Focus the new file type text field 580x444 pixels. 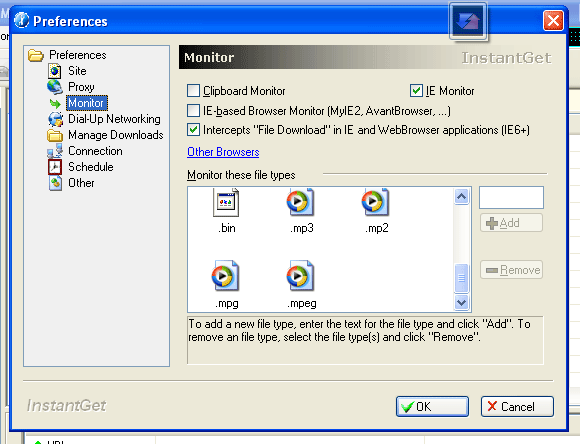tap(511, 198)
